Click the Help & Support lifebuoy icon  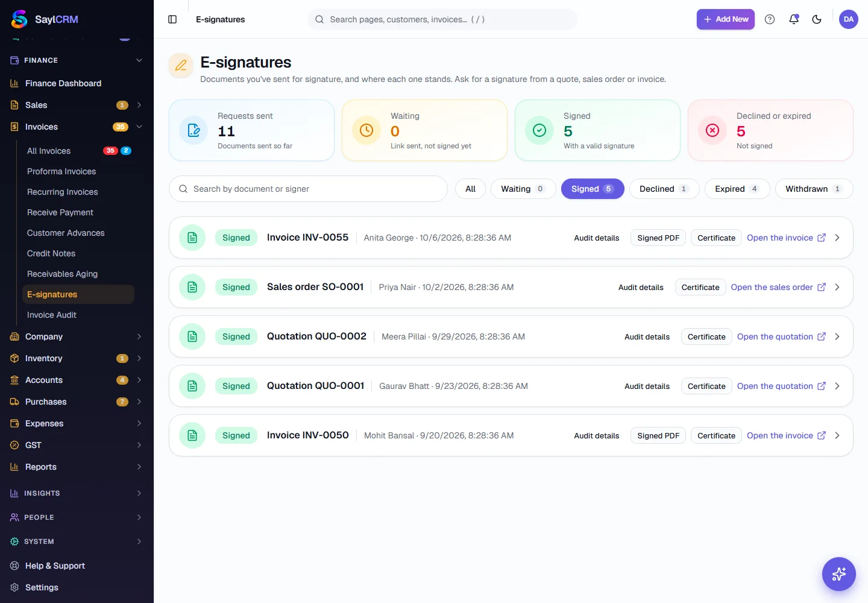pos(14,566)
